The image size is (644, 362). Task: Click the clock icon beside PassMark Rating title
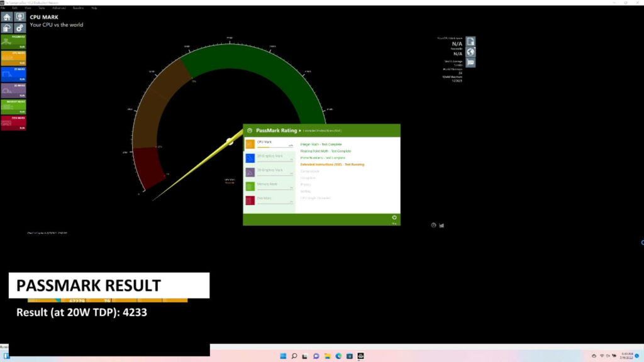pos(250,131)
